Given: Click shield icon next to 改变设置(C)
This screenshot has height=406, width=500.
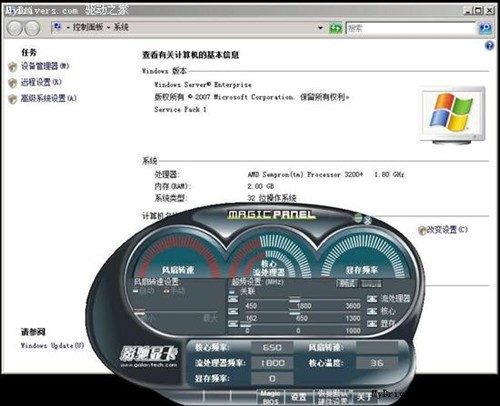Looking at the screenshot, I should pos(423,230).
